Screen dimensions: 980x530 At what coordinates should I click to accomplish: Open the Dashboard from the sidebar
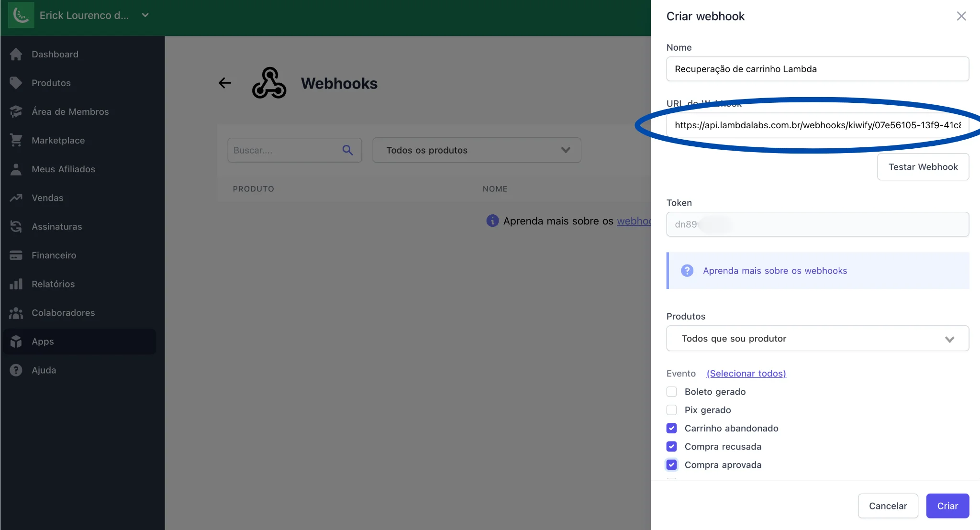(x=55, y=54)
